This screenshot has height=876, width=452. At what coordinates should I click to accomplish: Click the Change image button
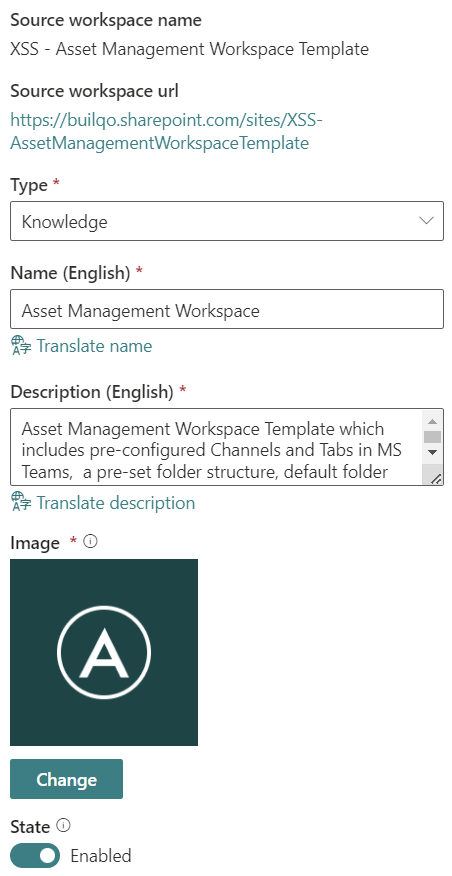click(66, 779)
